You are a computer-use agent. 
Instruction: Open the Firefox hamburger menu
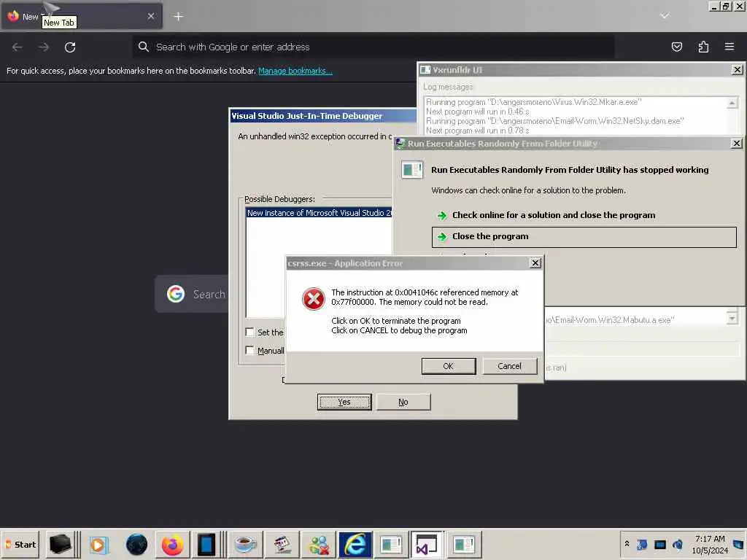(x=729, y=47)
